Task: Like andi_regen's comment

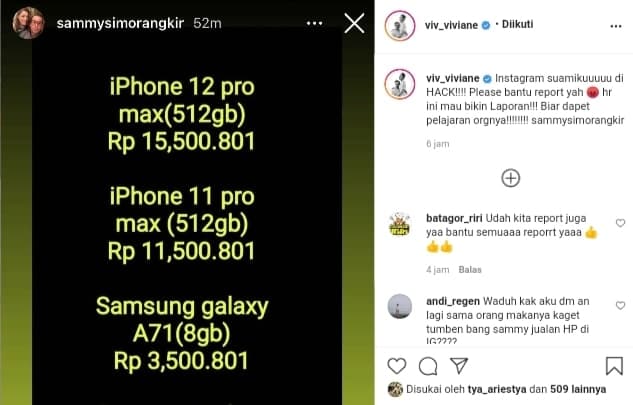Action: click(620, 306)
